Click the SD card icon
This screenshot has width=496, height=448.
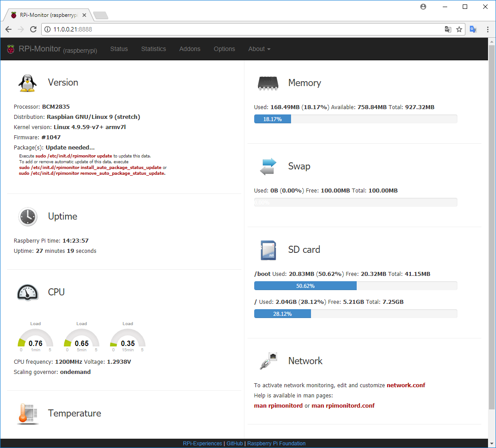tap(268, 250)
